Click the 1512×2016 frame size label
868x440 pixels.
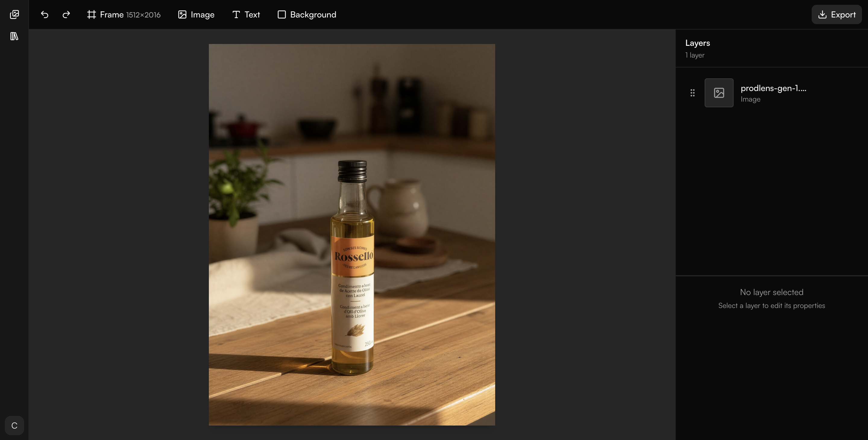coord(143,15)
